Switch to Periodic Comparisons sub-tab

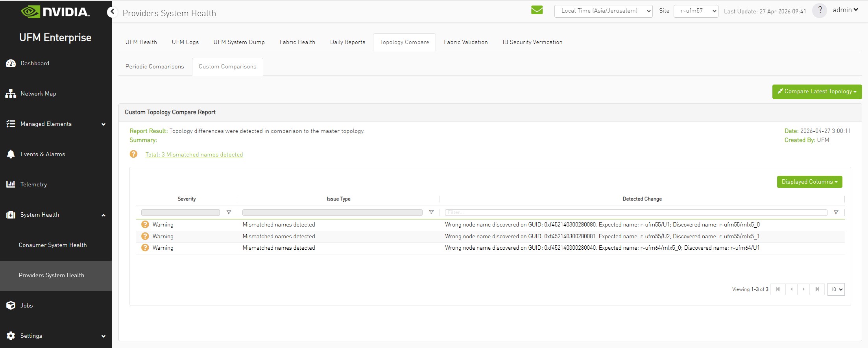[155, 66]
